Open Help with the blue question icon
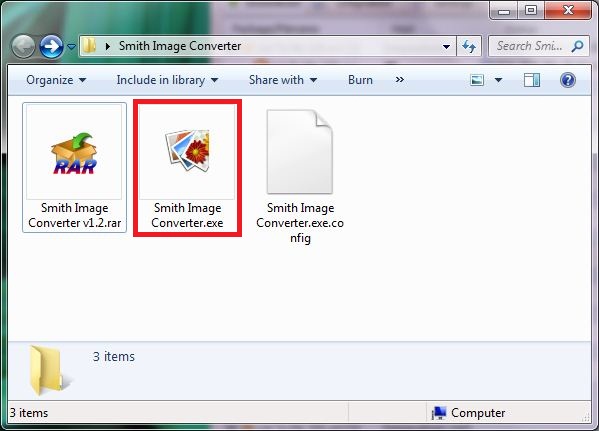Image resolution: width=599 pixels, height=431 pixels. click(568, 80)
